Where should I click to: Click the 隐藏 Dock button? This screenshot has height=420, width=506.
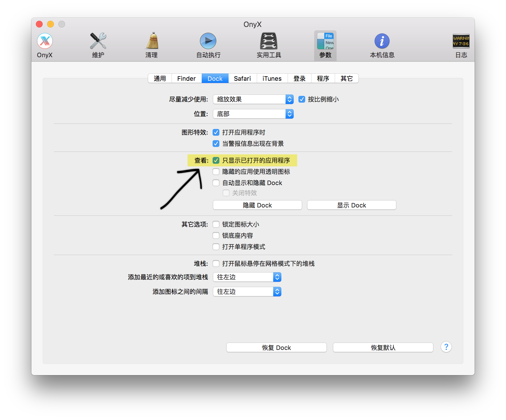click(x=257, y=205)
